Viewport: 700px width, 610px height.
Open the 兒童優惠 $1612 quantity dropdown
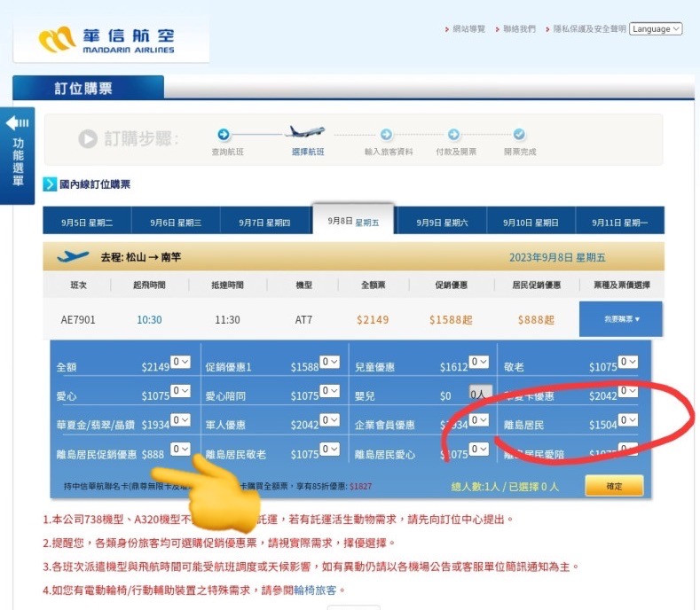coord(478,362)
